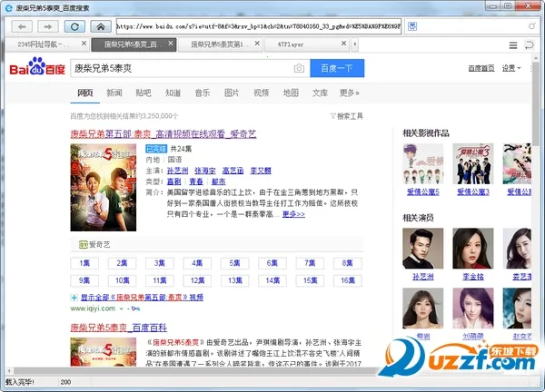This screenshot has width=545, height=392.
Task: Click the Baidu logo
Action: tap(37, 69)
